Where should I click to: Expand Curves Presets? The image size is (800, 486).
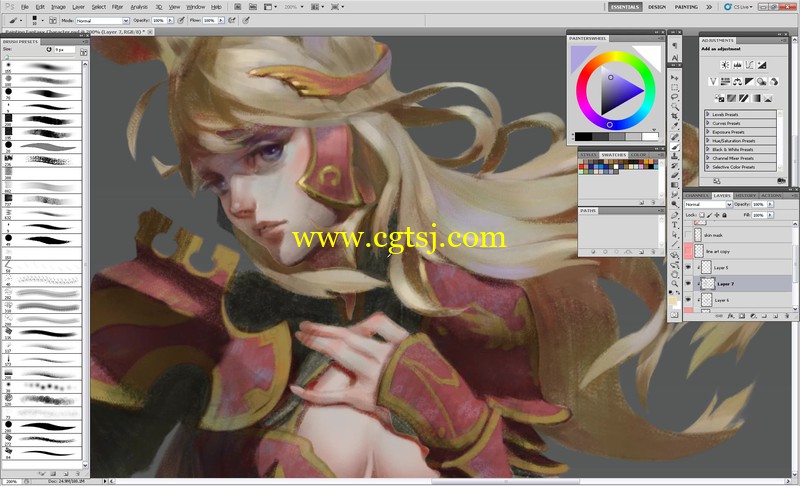coord(708,123)
